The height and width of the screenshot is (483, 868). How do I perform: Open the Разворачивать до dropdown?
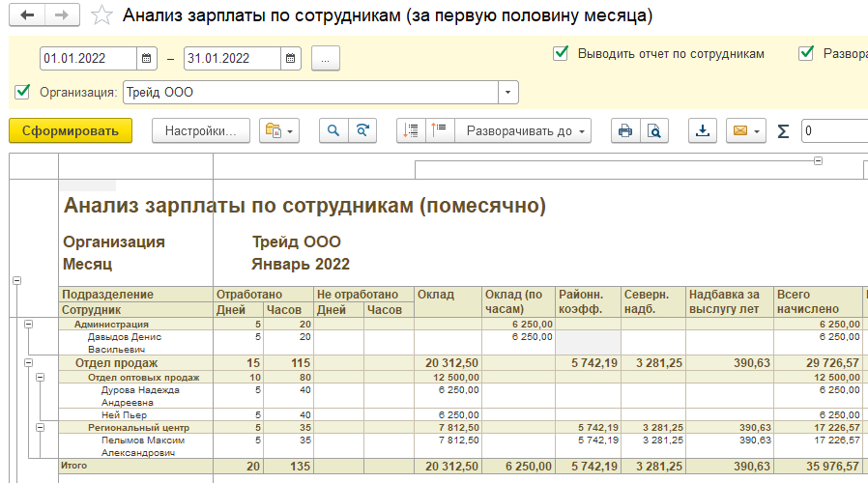pyautogui.click(x=523, y=131)
